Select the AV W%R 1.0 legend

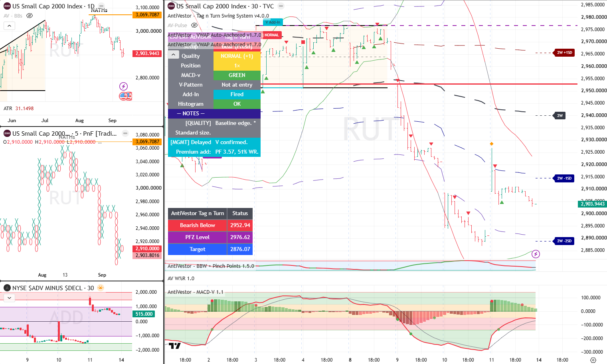(x=181, y=279)
